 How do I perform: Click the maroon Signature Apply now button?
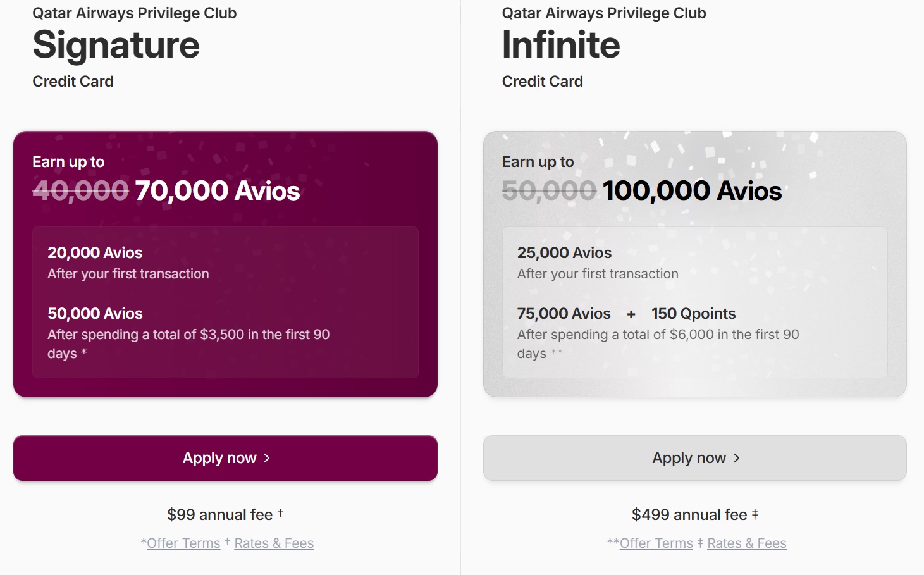click(225, 458)
